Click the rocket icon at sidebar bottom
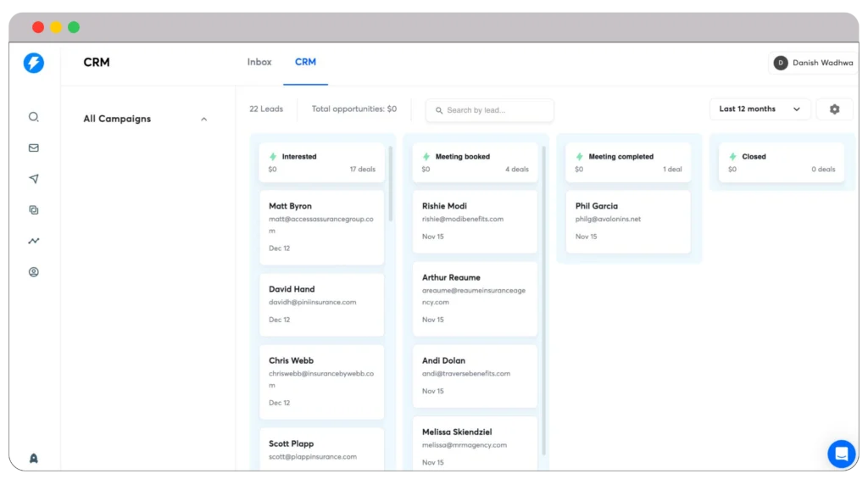The height and width of the screenshot is (485, 868). click(34, 458)
